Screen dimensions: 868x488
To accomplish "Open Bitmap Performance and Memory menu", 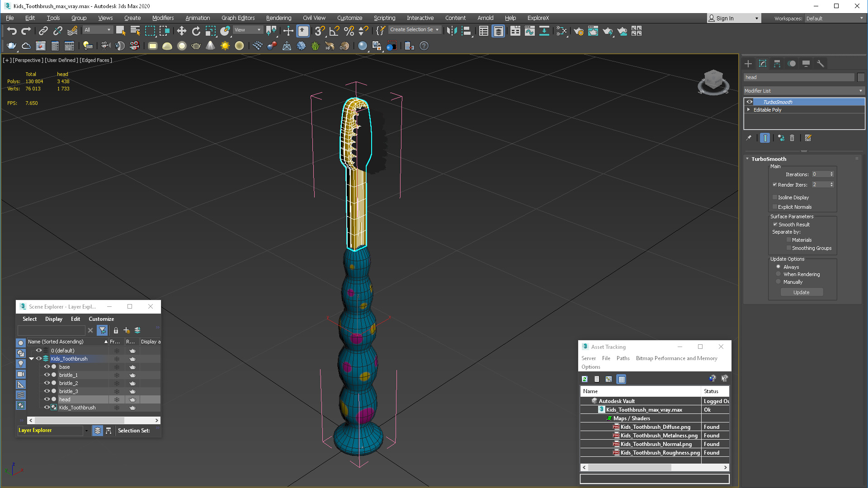I will pyautogui.click(x=676, y=358).
